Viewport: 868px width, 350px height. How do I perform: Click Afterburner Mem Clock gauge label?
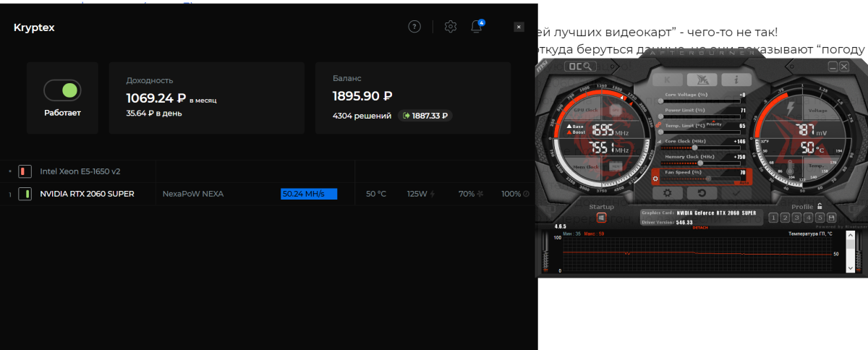pyautogui.click(x=585, y=167)
